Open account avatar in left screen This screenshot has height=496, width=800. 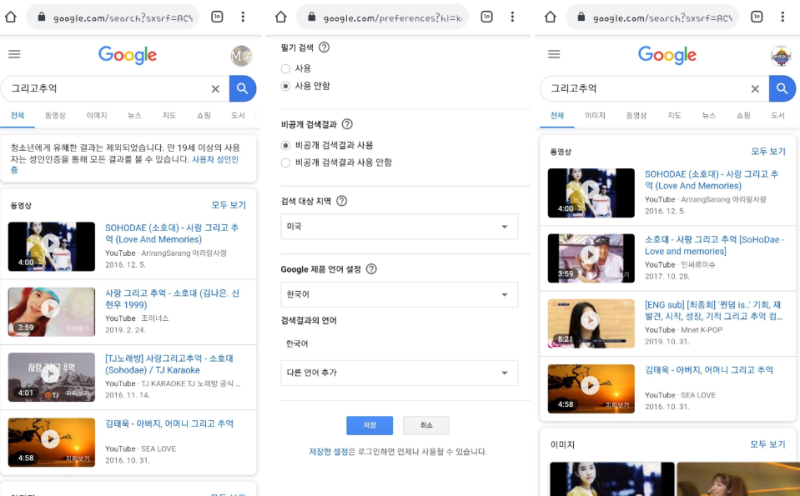[241, 56]
